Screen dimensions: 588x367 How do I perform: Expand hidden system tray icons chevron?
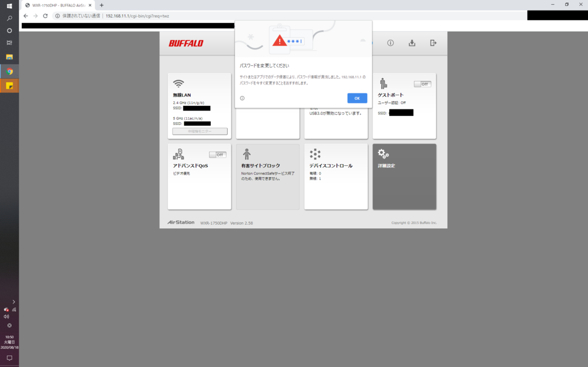[x=14, y=302]
